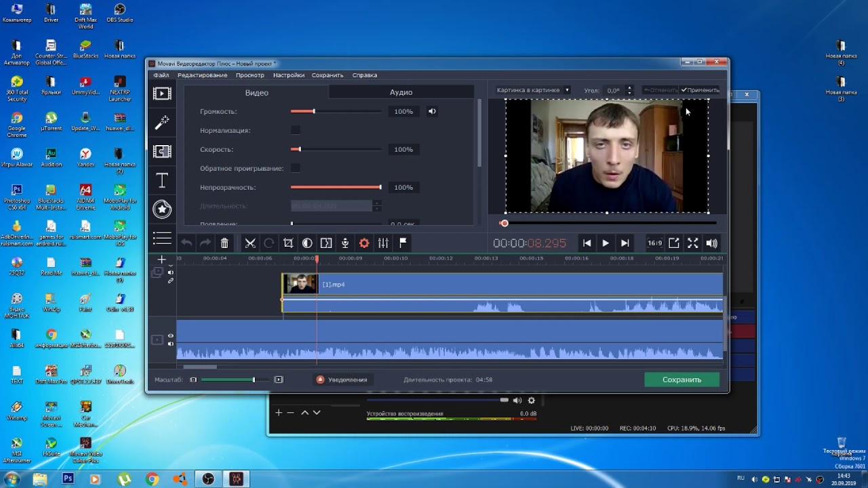Open the Сохранить menu in menu bar

coord(328,75)
